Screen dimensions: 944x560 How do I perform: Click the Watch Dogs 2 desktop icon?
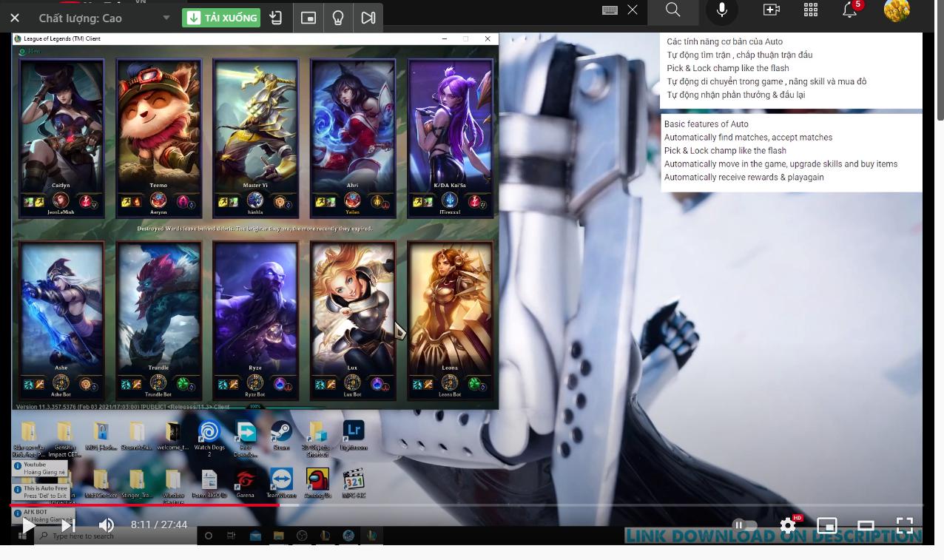coord(209,438)
